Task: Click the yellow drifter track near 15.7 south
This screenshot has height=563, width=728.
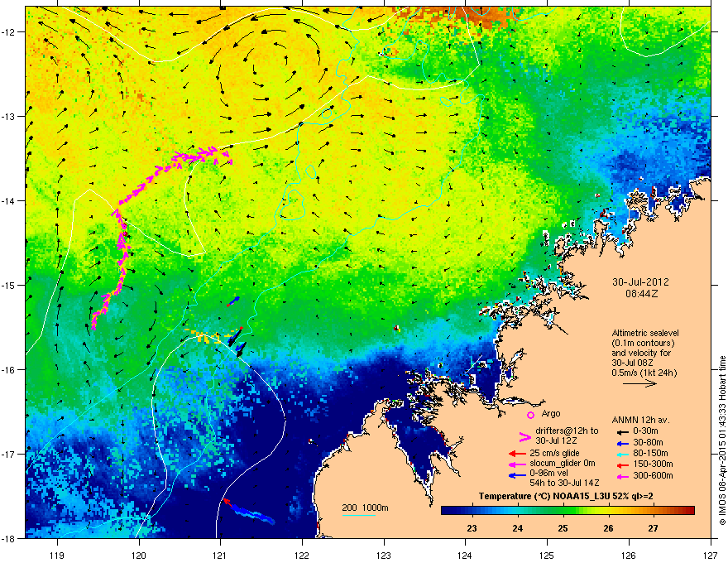Action: [x=207, y=335]
